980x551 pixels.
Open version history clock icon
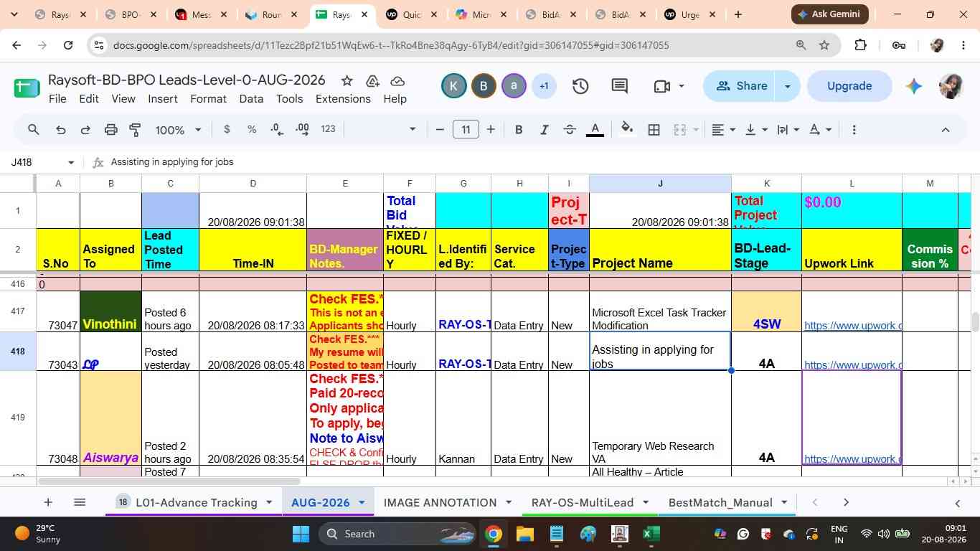[x=580, y=86]
